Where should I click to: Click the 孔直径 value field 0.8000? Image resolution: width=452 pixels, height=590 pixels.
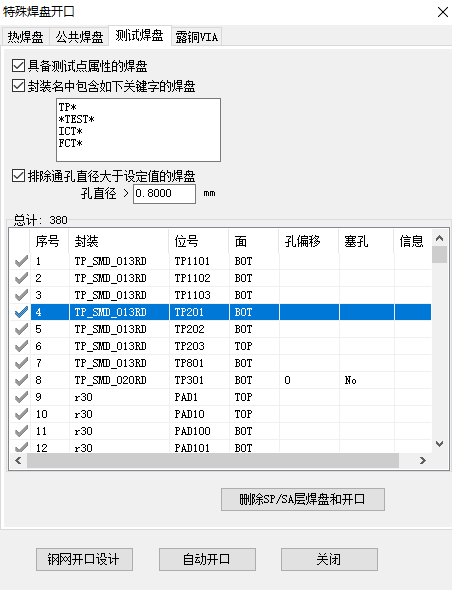(164, 193)
